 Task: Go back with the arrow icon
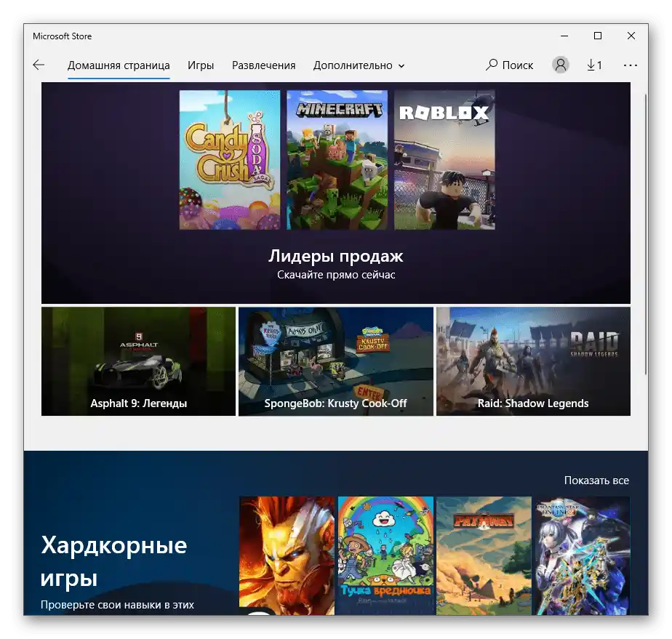pyautogui.click(x=39, y=65)
